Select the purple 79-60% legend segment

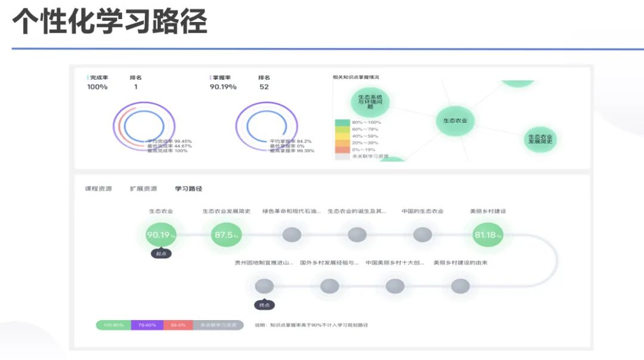[147, 325]
